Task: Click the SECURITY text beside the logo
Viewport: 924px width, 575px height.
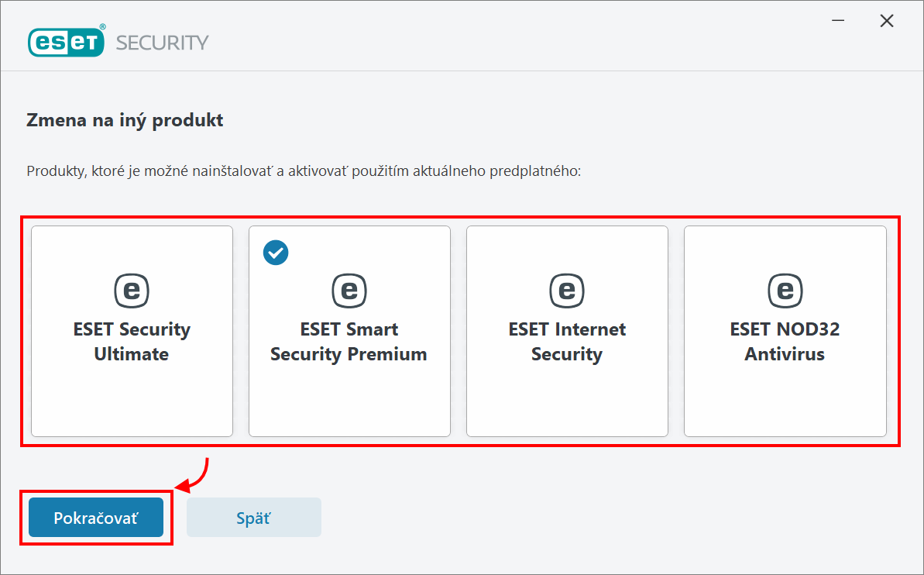Action: click(162, 42)
